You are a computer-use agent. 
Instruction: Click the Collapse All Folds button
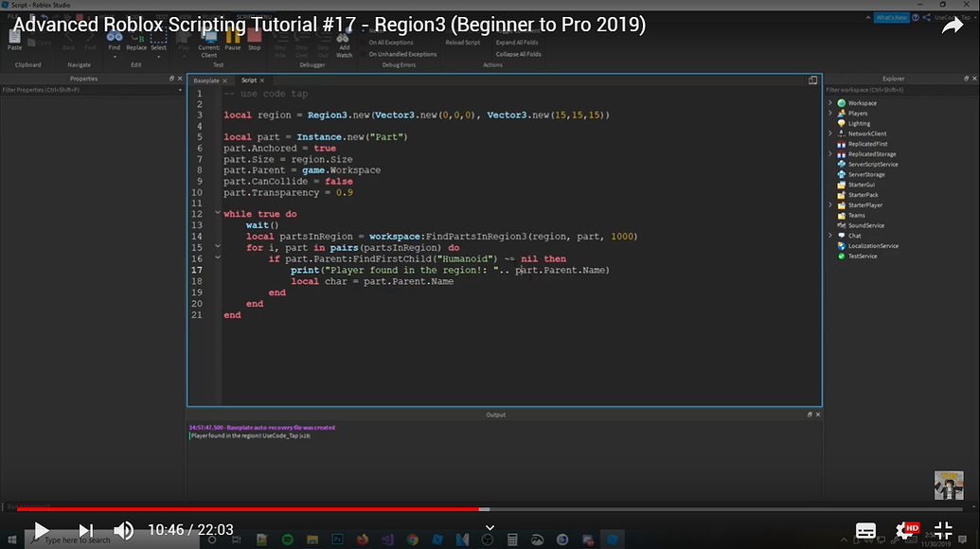coord(518,54)
